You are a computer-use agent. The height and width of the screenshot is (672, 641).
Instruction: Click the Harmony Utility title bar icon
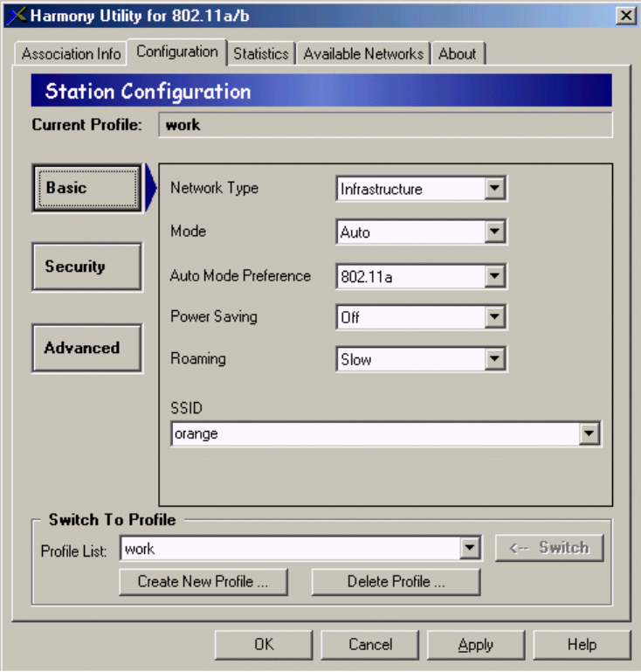point(17,16)
